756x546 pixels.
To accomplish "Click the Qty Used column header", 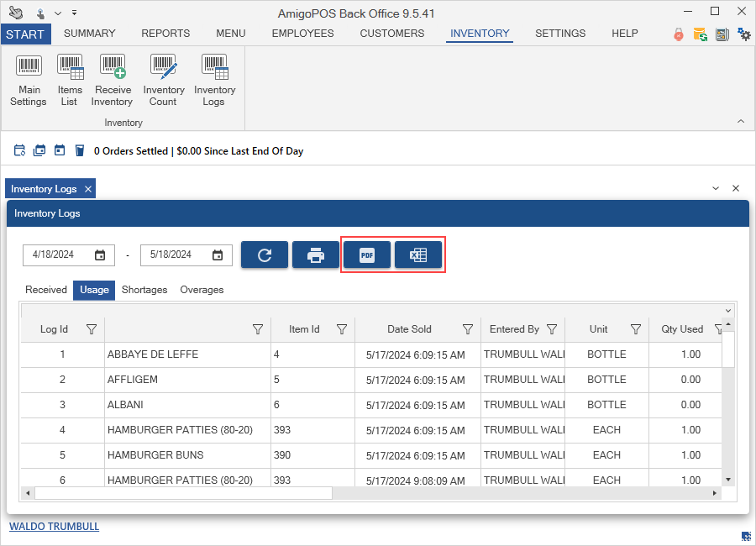I will point(682,329).
